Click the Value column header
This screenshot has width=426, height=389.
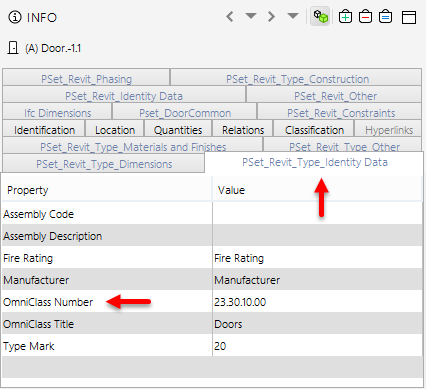coord(318,190)
